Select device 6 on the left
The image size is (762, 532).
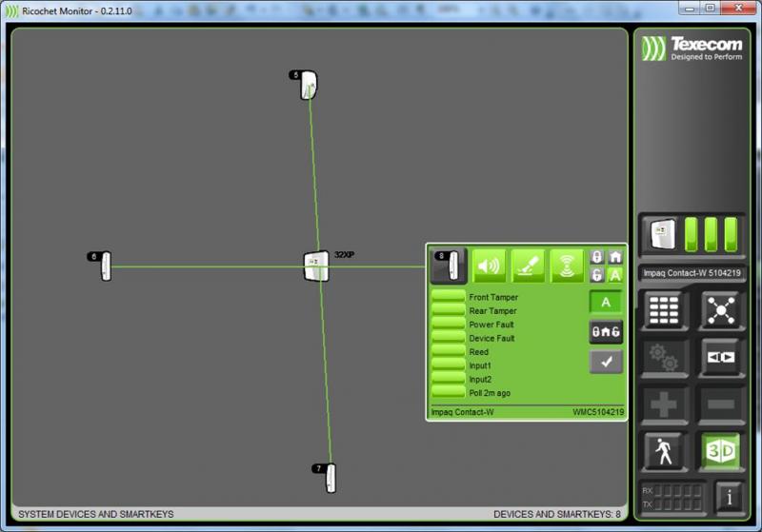tap(105, 266)
